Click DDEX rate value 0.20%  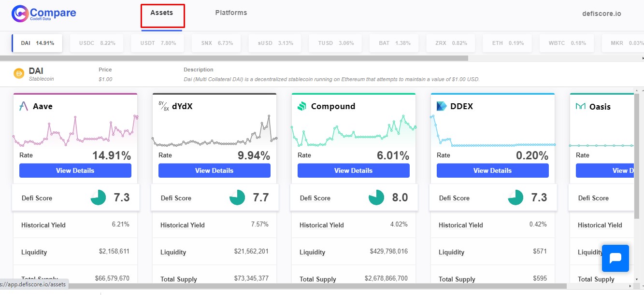coord(532,155)
